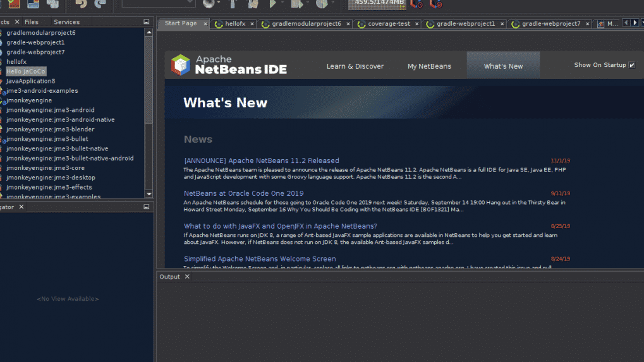The image size is (644, 362).
Task: Close the Projects panel tab
Action: point(17,21)
